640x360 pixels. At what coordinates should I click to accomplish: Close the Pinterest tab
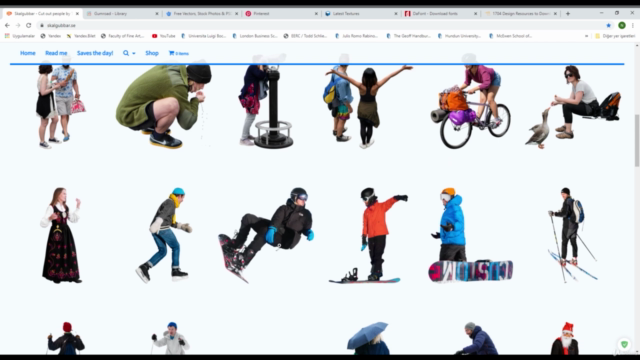tap(316, 13)
